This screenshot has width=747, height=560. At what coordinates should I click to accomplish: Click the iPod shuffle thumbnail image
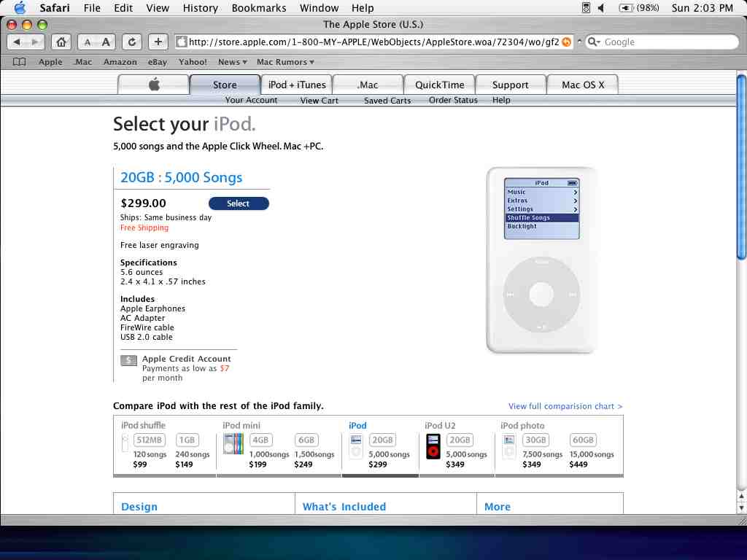(x=125, y=443)
